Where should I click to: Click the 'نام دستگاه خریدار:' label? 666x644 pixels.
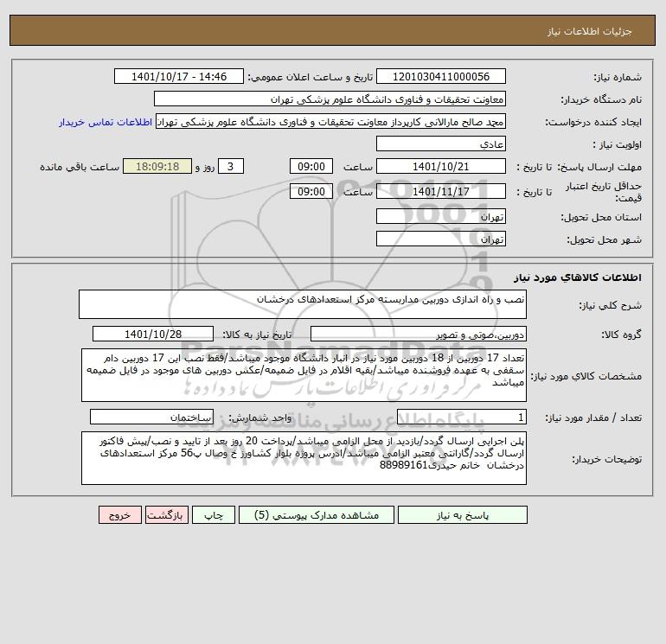tap(601, 99)
